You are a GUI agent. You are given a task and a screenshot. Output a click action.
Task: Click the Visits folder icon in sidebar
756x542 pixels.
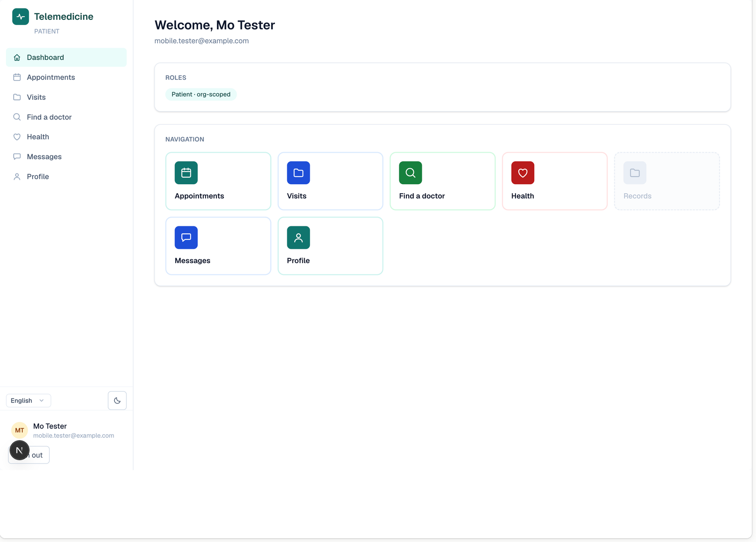17,97
